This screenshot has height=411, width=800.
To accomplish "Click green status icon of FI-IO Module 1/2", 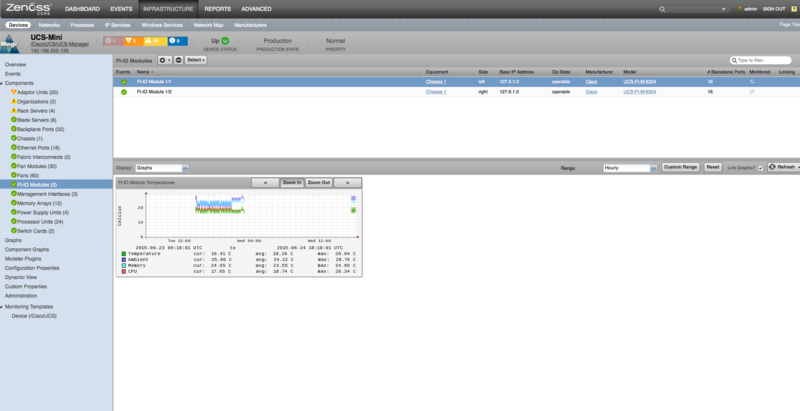I will tap(123, 92).
